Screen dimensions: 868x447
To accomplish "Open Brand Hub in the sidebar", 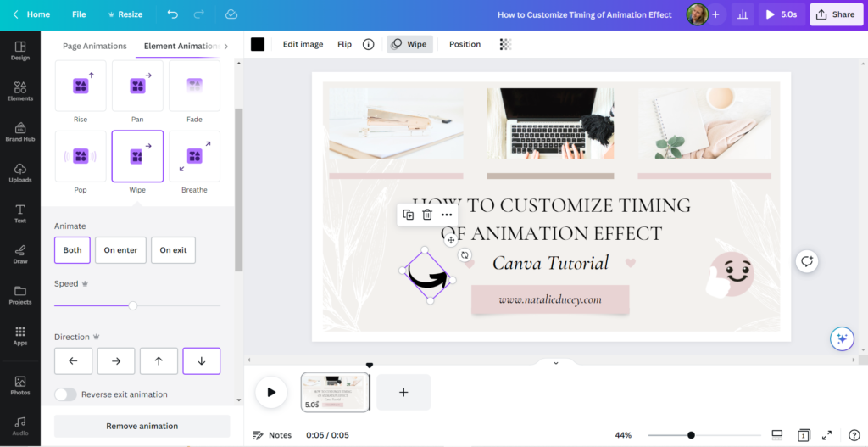I will [20, 131].
